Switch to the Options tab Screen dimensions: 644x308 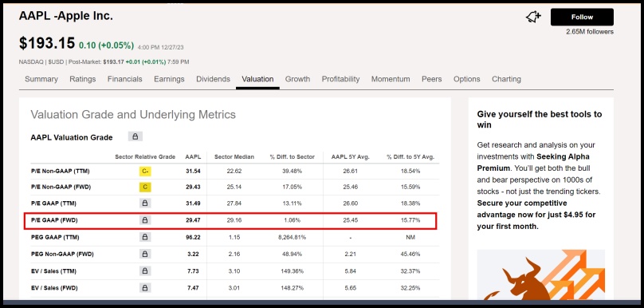466,79
